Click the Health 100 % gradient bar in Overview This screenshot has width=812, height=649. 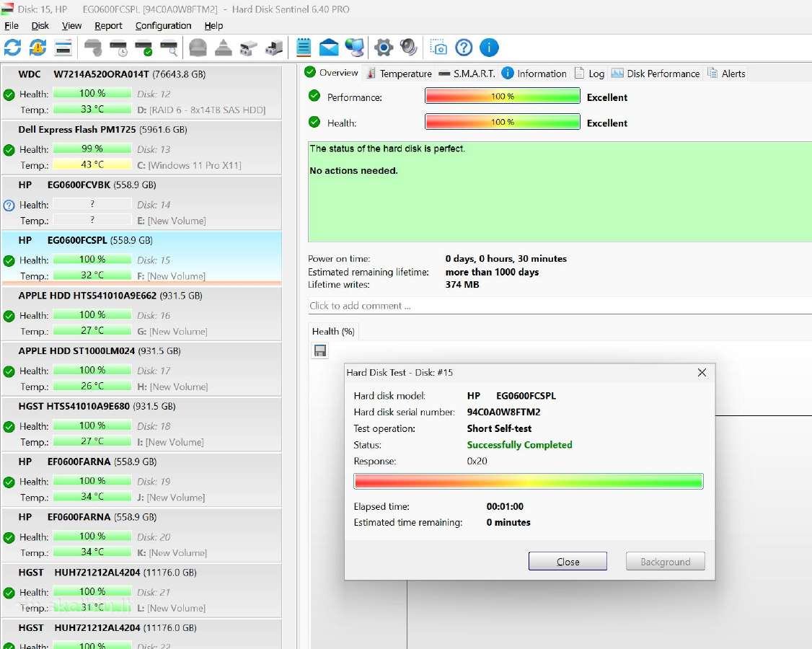click(x=503, y=122)
